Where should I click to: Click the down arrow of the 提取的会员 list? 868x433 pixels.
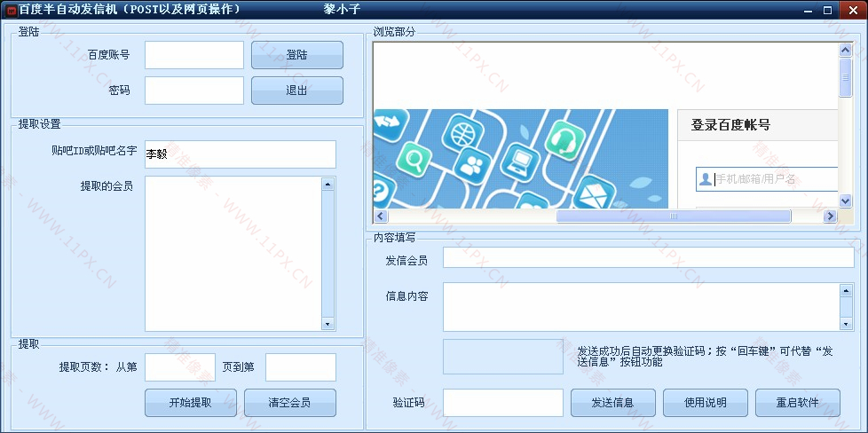tap(327, 325)
